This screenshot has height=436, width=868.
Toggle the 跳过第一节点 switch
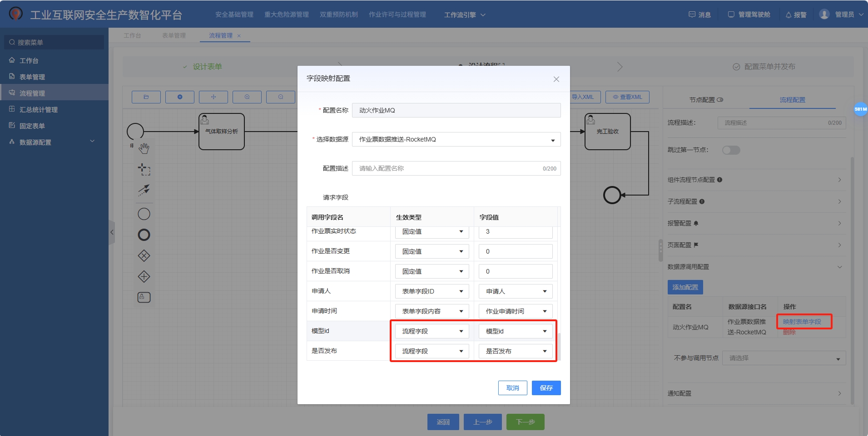click(731, 150)
